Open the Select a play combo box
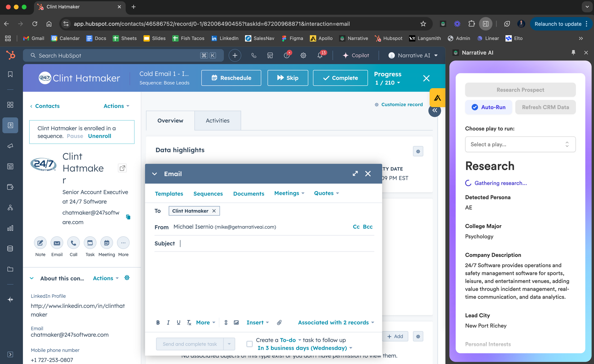 pos(520,144)
